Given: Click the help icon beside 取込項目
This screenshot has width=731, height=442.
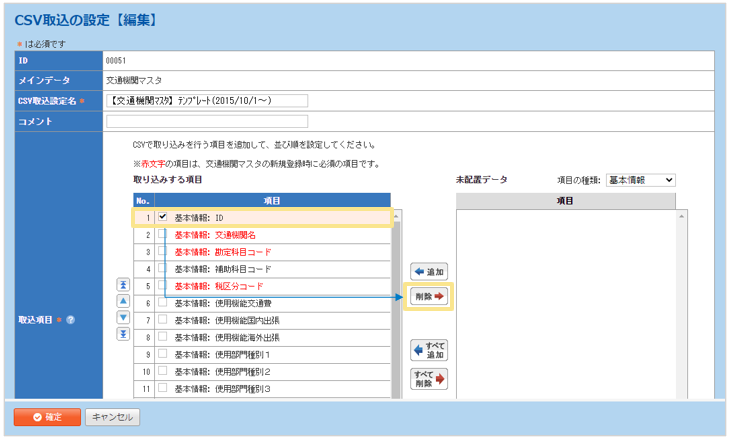Looking at the screenshot, I should tap(71, 320).
